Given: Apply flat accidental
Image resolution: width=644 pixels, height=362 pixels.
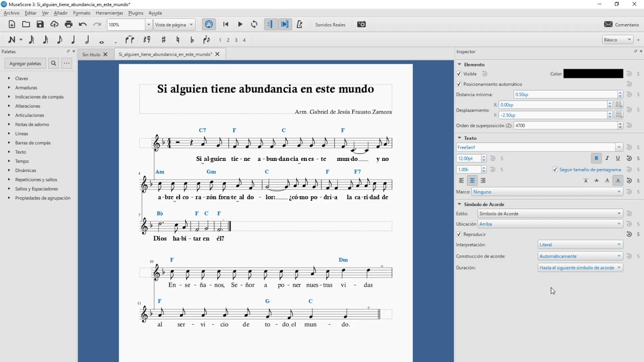Looking at the screenshot, I should click(192, 40).
